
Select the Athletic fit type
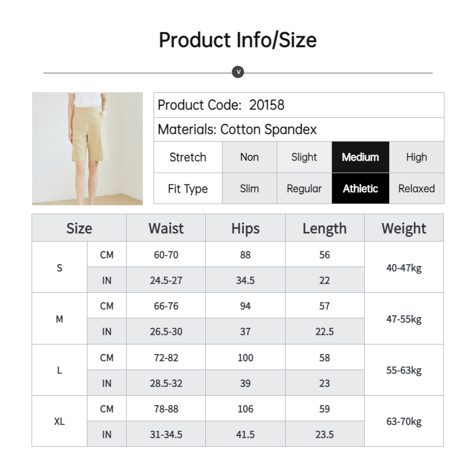pos(361,189)
